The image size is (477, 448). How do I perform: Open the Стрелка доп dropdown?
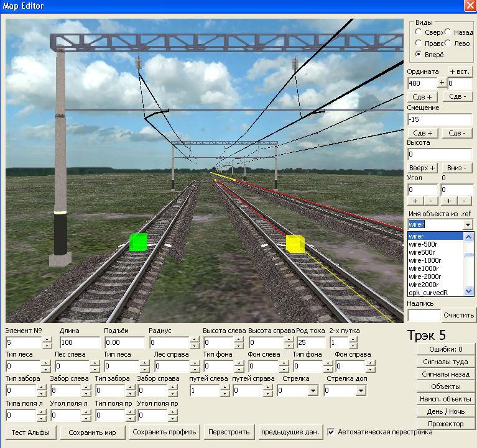click(361, 391)
